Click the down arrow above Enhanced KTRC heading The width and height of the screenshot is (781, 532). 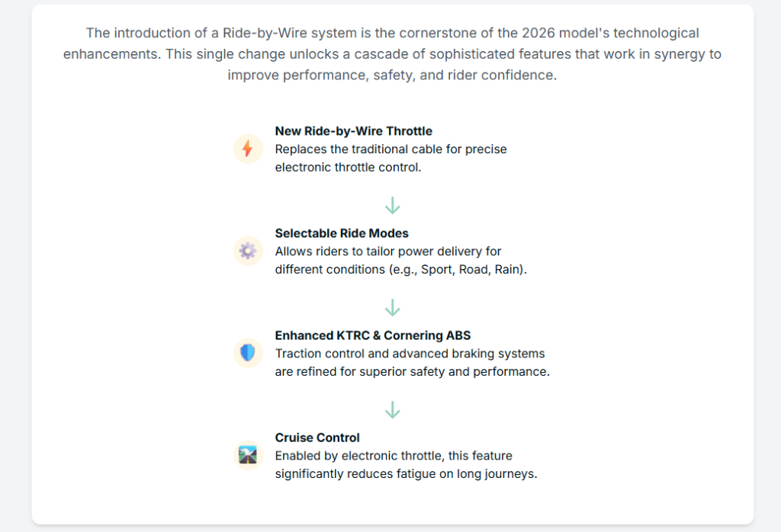(392, 308)
